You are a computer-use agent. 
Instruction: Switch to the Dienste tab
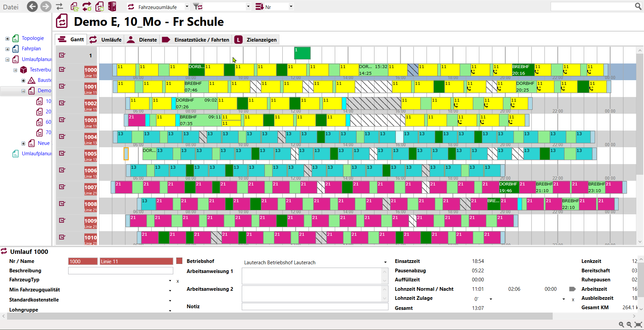pos(142,40)
